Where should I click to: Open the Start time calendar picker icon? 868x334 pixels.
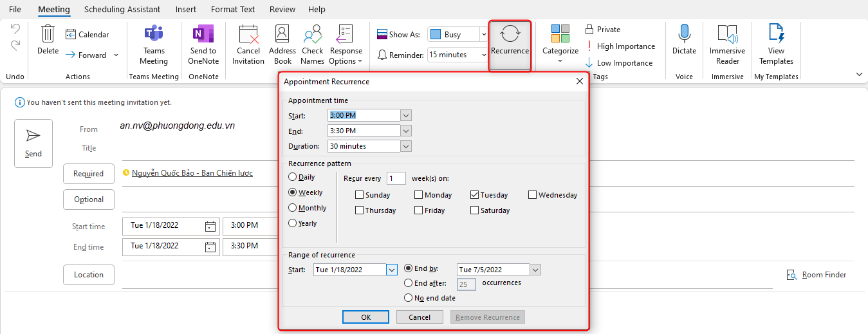point(210,227)
